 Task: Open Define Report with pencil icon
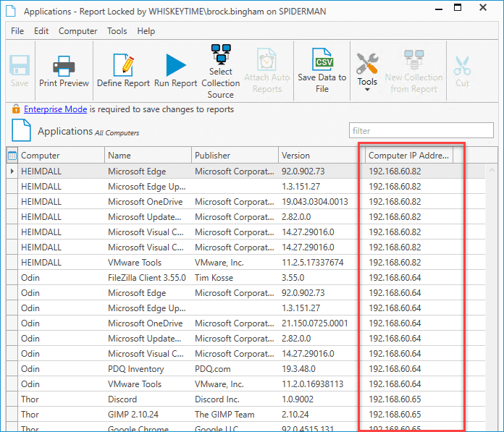click(123, 65)
